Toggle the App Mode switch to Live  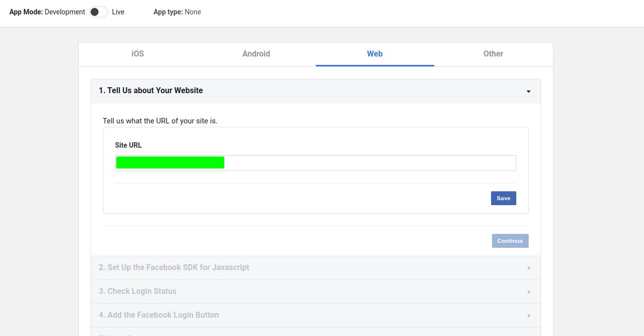98,12
